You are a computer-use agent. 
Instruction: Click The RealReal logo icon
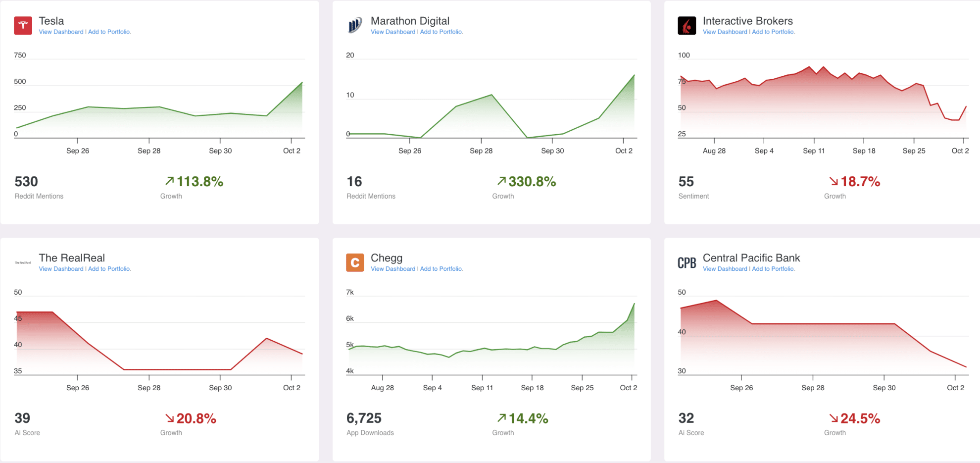[23, 262]
